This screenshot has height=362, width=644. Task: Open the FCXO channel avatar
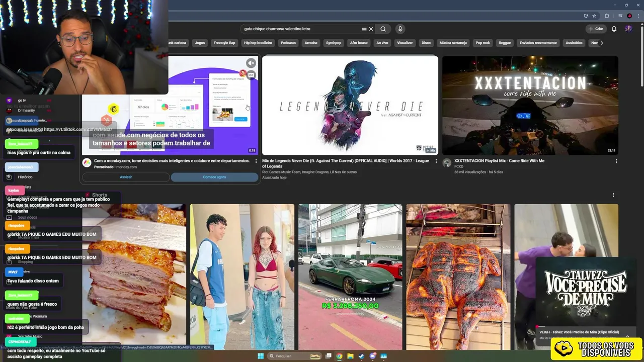point(447,162)
